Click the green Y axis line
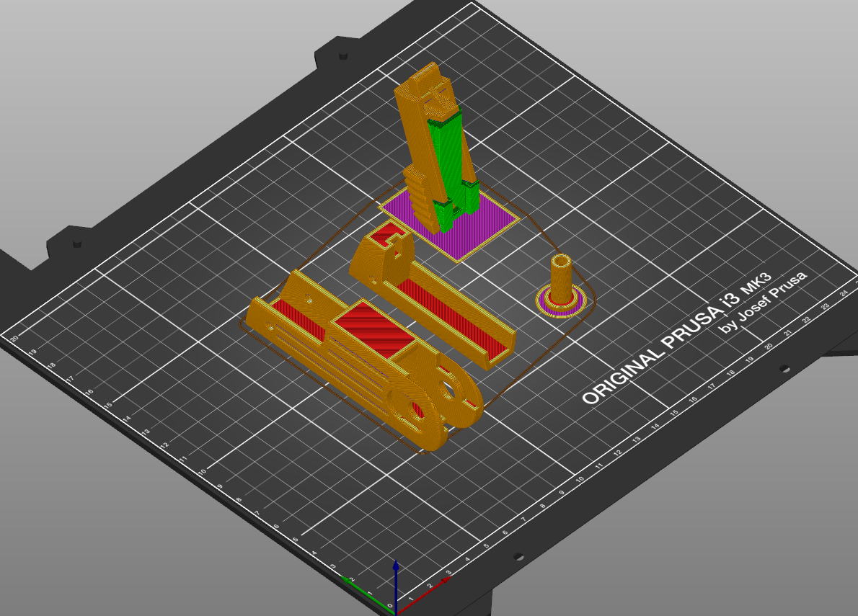 pos(368,593)
